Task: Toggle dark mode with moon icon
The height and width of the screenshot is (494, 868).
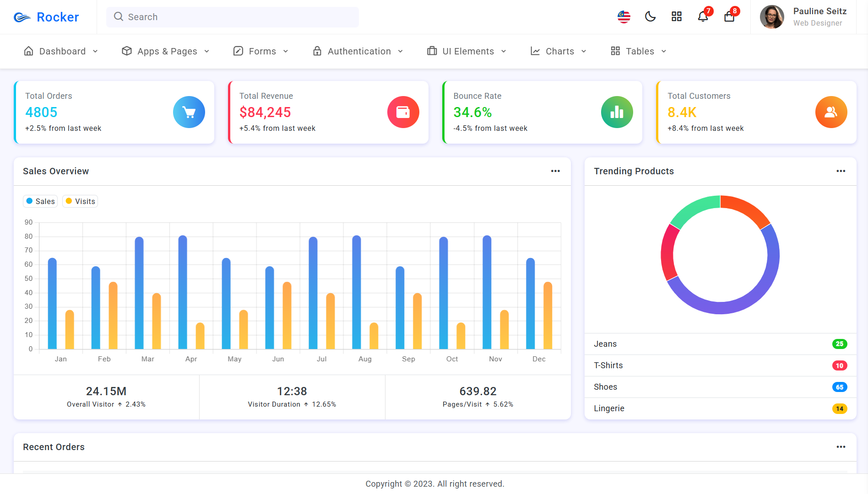Action: [650, 17]
